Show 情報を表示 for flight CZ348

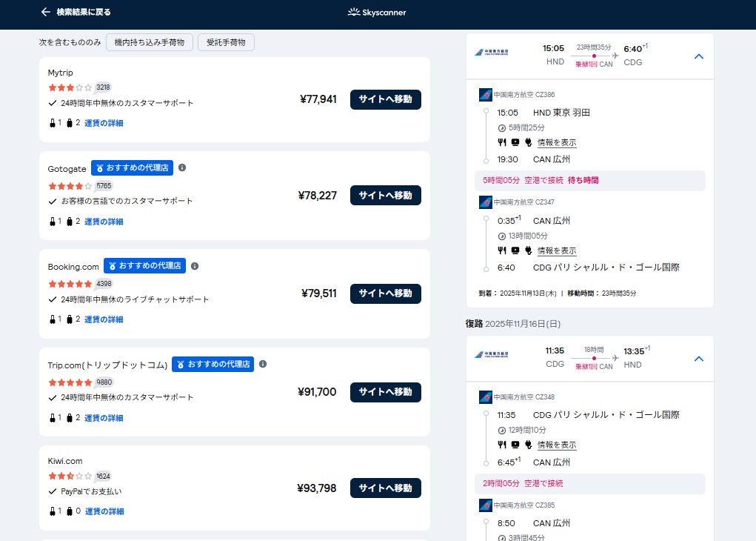point(557,445)
